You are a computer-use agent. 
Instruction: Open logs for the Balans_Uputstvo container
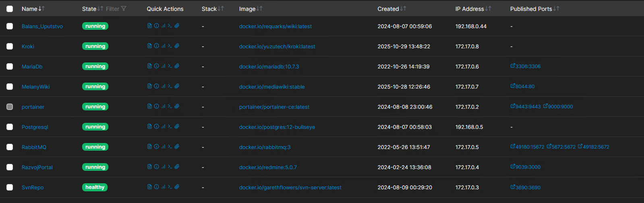(x=149, y=26)
